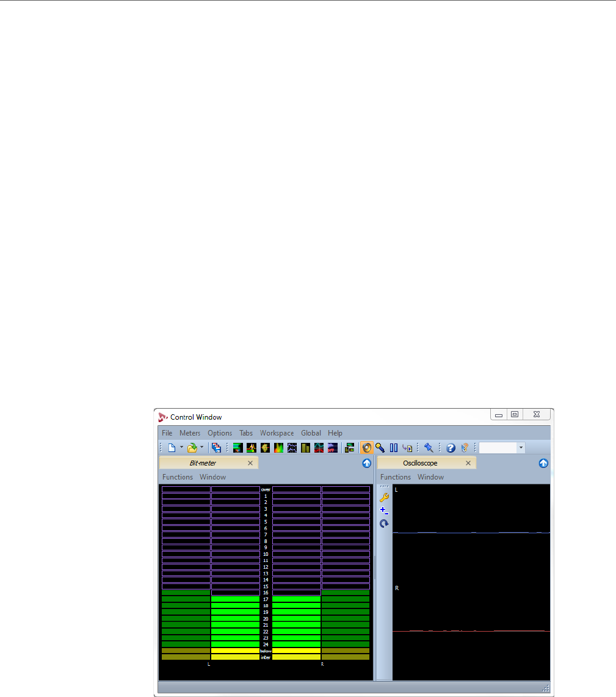Open Functions menu of the Osciloscope panel
Screen dimensions: 616x697
395,477
